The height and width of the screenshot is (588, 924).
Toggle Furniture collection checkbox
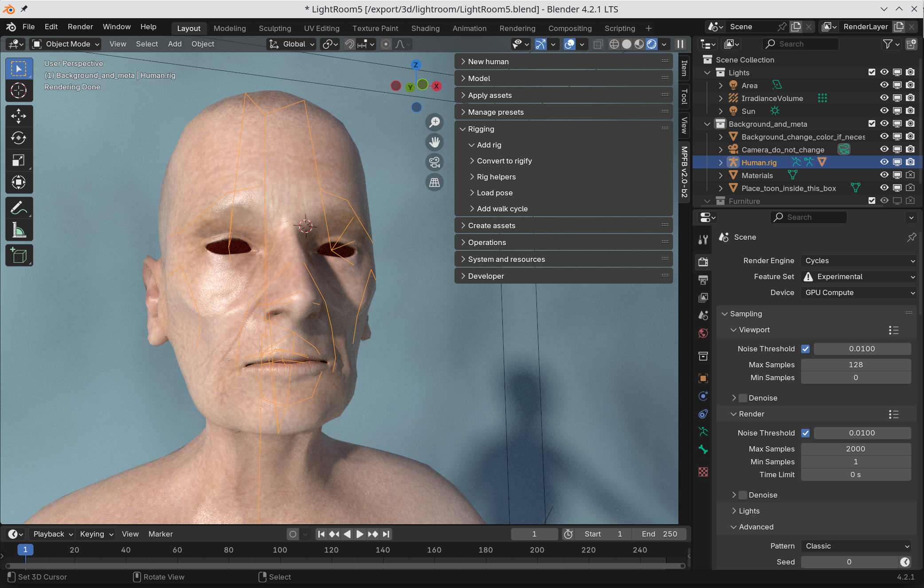(872, 201)
